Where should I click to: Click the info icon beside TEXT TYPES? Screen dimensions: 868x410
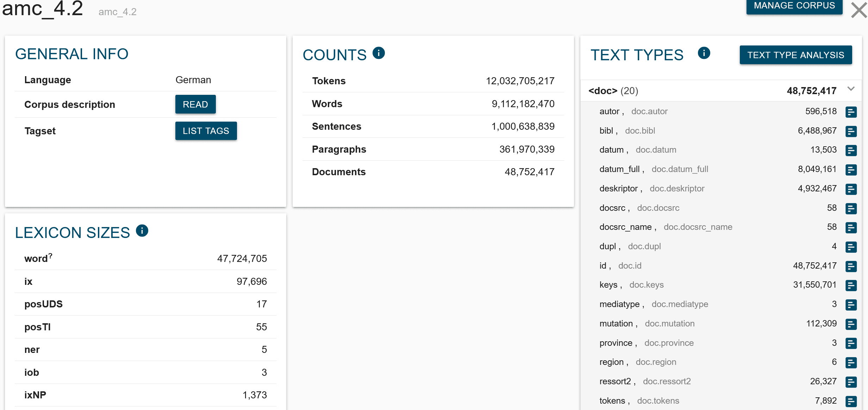tap(704, 53)
